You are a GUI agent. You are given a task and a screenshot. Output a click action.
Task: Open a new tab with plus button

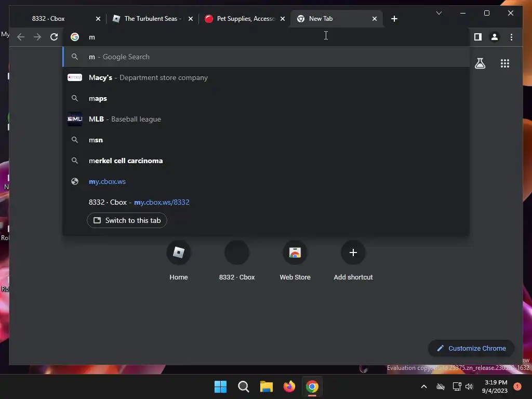394,19
